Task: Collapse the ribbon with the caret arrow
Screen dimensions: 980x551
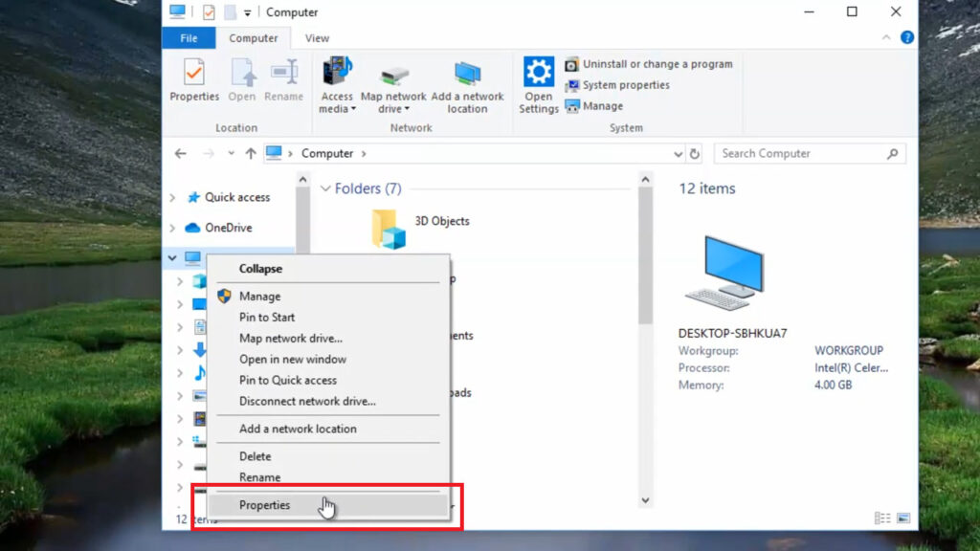Action: [886, 37]
